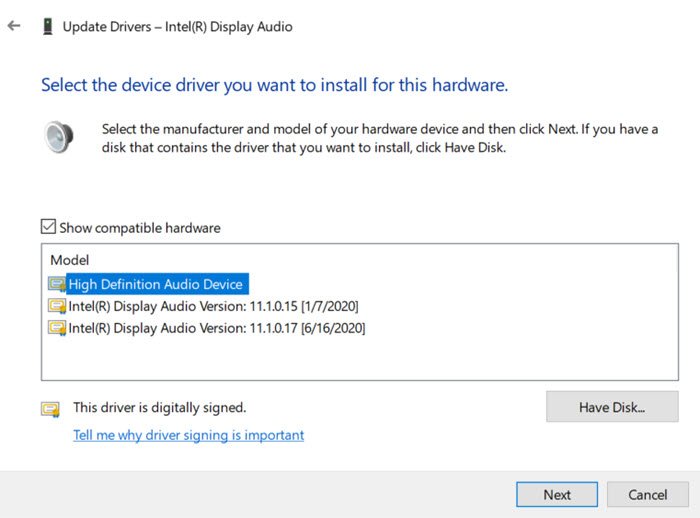
Task: Click digitally signed certificate icon below list
Action: (50, 409)
